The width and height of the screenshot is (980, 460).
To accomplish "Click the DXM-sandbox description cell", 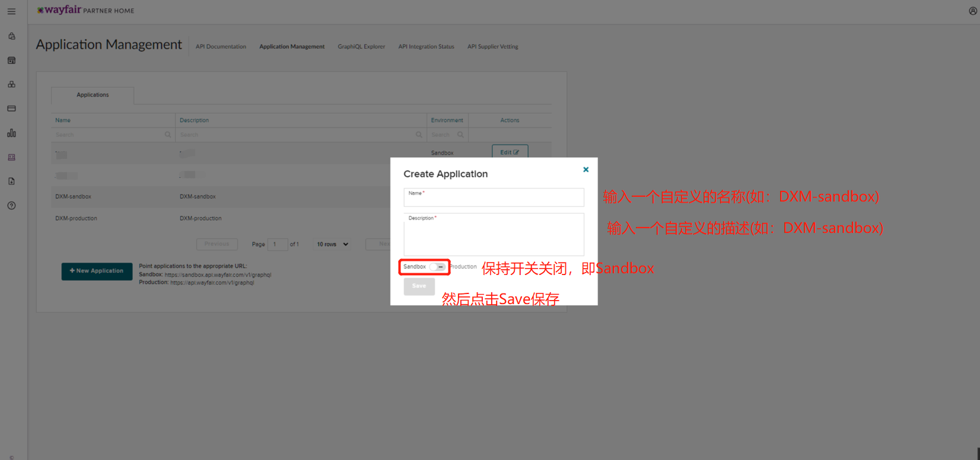I will (x=198, y=196).
